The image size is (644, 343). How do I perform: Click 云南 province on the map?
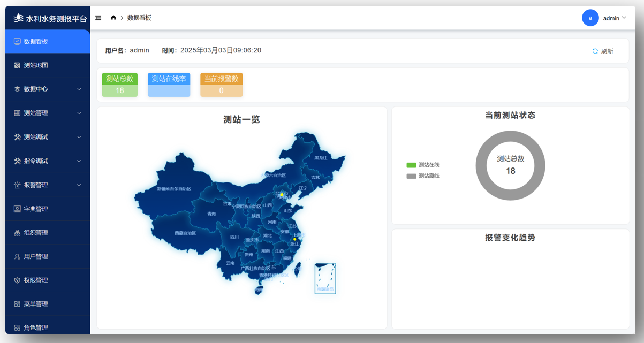[x=230, y=263]
